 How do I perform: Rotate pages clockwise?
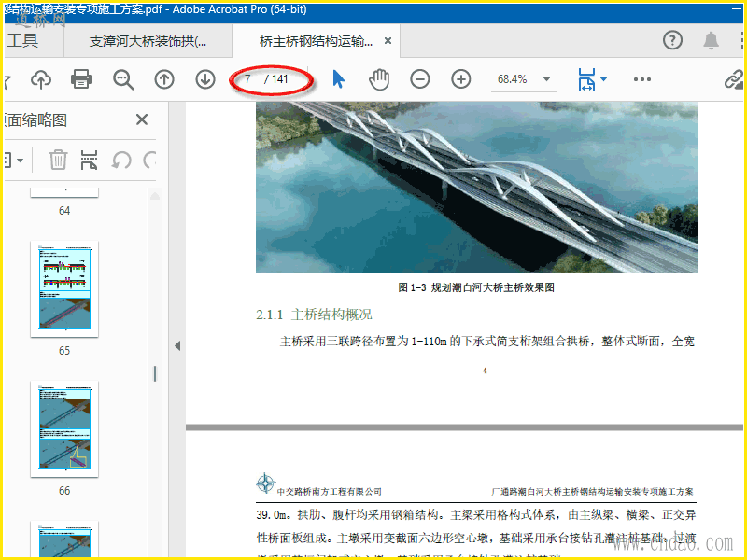click(149, 160)
